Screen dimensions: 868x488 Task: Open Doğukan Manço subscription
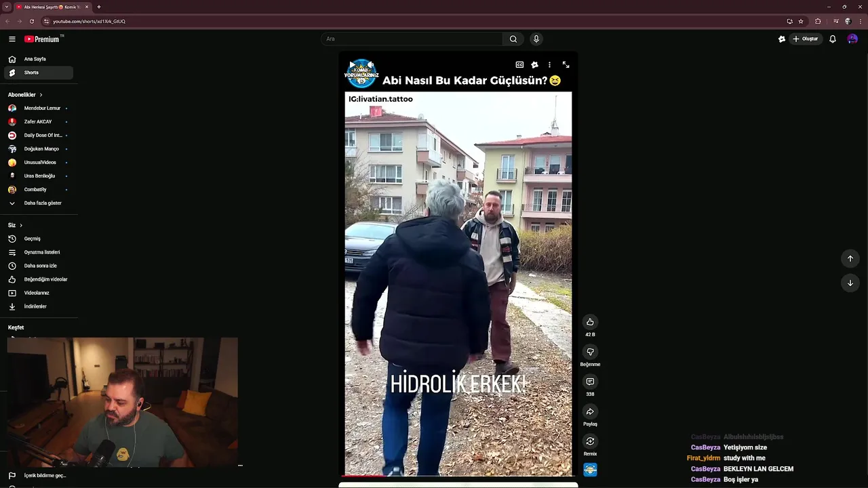pyautogui.click(x=39, y=149)
